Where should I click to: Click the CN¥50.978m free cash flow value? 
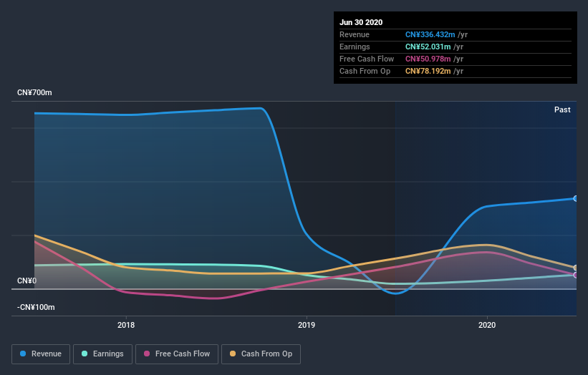(x=428, y=59)
